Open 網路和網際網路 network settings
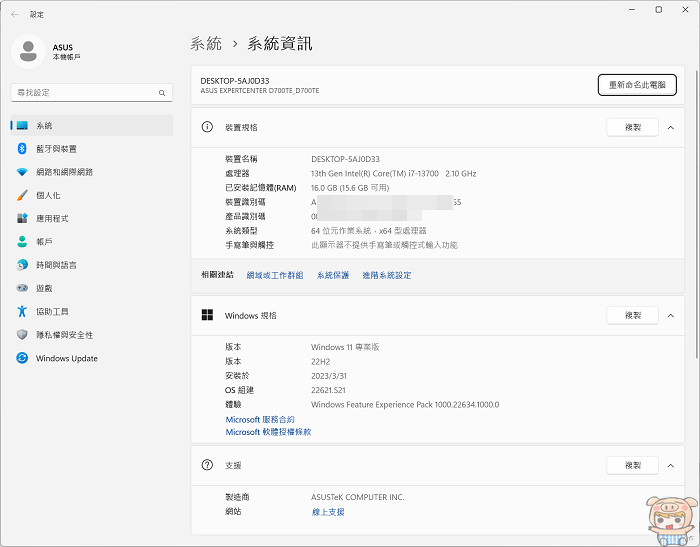 coord(64,172)
